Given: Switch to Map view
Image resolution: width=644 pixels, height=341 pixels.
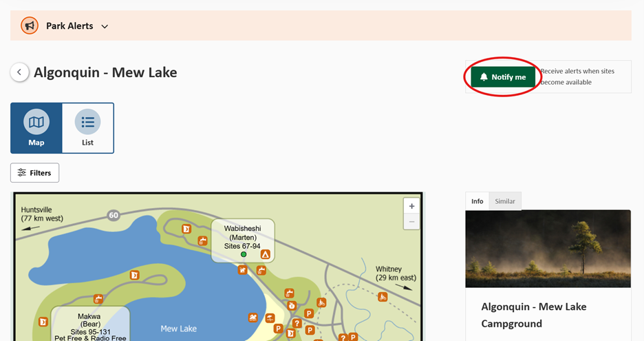Looking at the screenshot, I should pyautogui.click(x=36, y=128).
